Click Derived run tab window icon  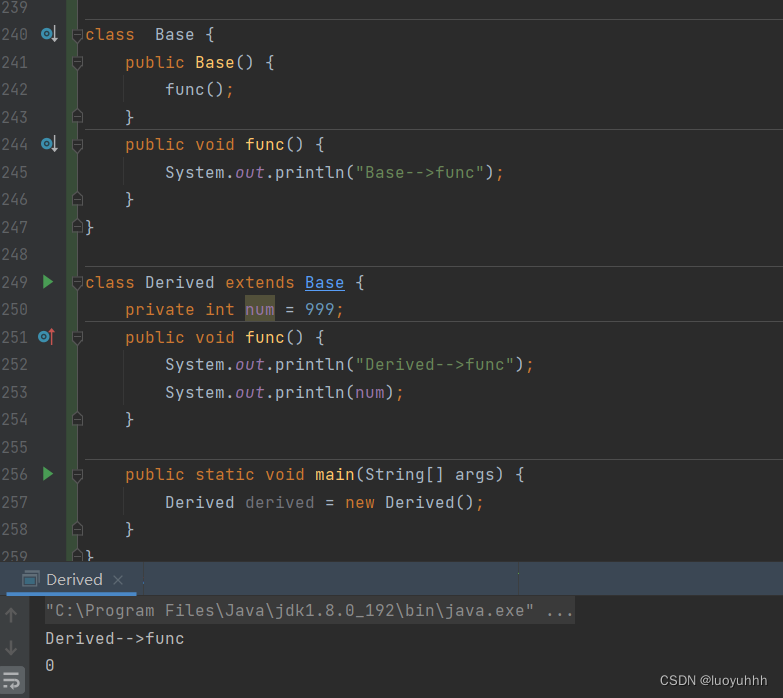click(30, 579)
